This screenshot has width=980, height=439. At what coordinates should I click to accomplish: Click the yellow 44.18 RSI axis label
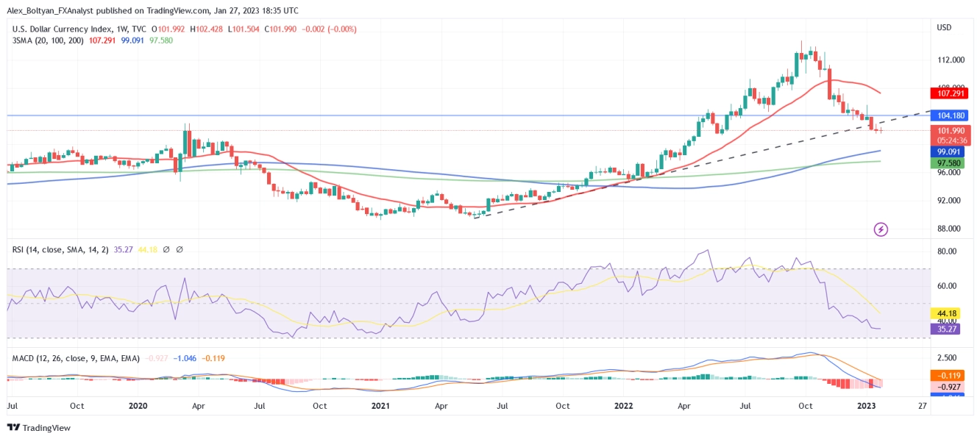click(946, 313)
